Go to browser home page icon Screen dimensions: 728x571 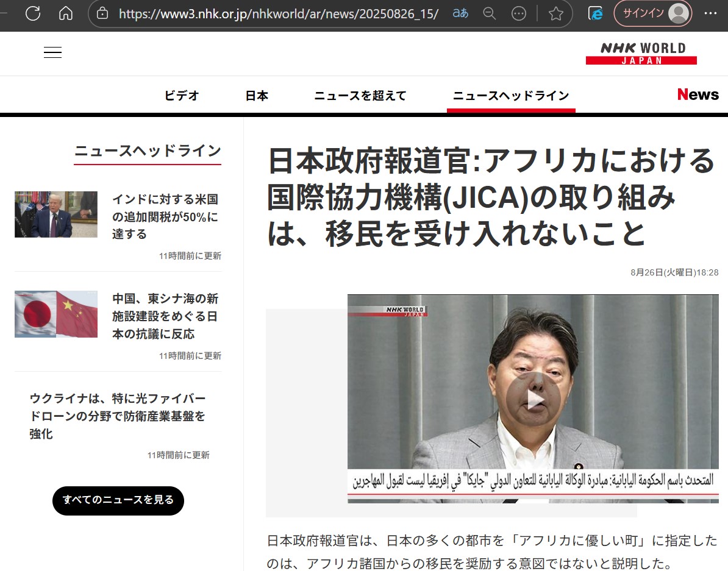[66, 13]
